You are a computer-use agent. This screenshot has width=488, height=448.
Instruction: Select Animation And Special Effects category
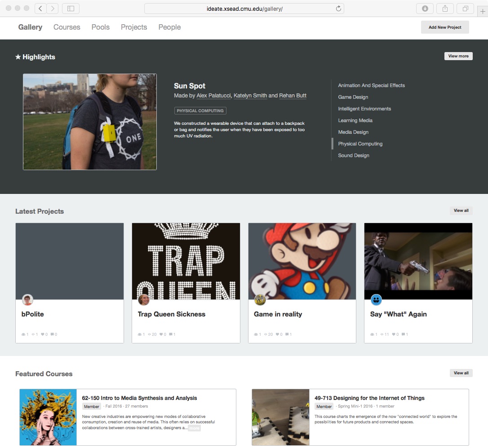point(371,85)
